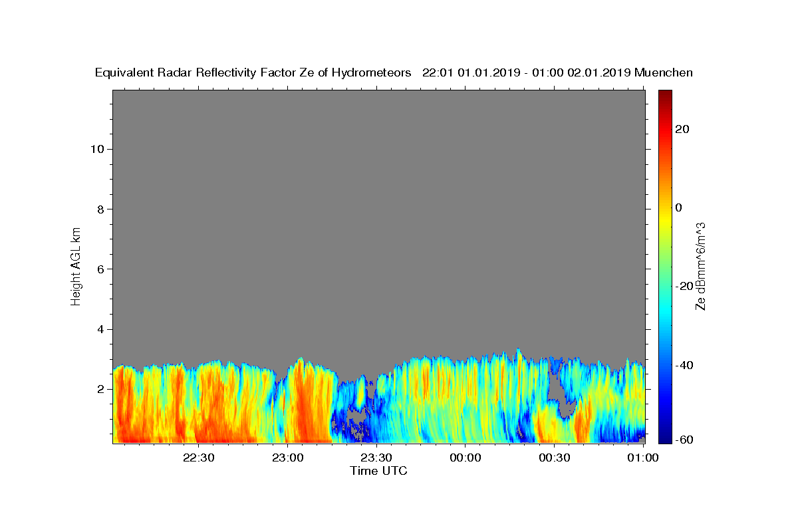
Task: Click the date range text '22:01 01.01.2019 - 01:00 02.01.2019 Muenchen'
Action: 557,73
